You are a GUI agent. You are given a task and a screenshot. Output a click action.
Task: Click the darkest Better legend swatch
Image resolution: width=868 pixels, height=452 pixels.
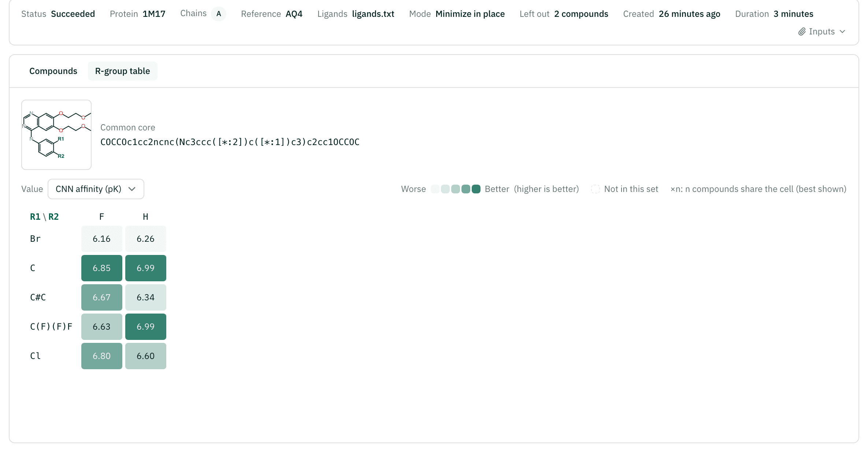476,189
